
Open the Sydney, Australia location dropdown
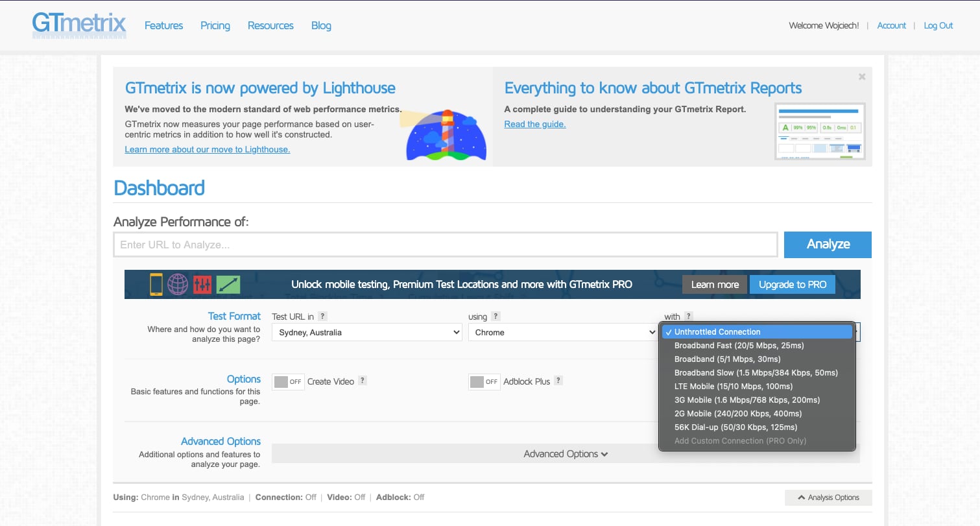tap(367, 332)
